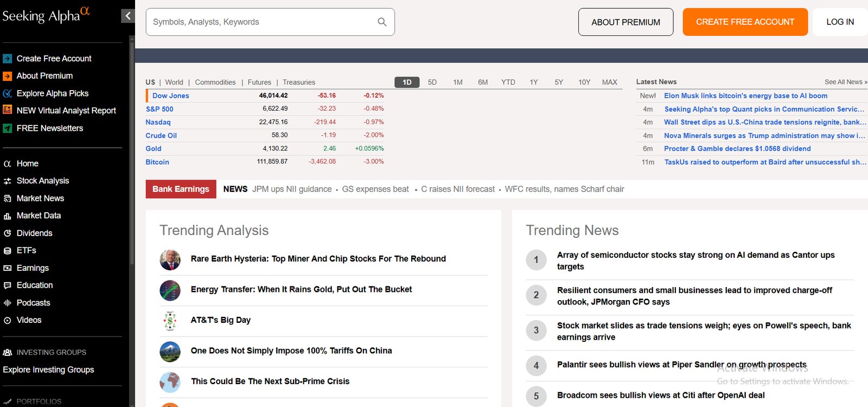This screenshot has width=868, height=407.
Task: Click the FREE Newsletters icon
Action: click(x=8, y=128)
